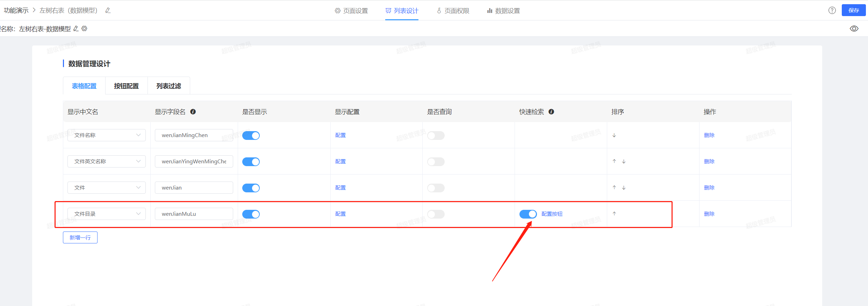The height and width of the screenshot is (306, 868).
Task: Toggle 是否显示 for the 文件目录 row
Action: point(251,214)
